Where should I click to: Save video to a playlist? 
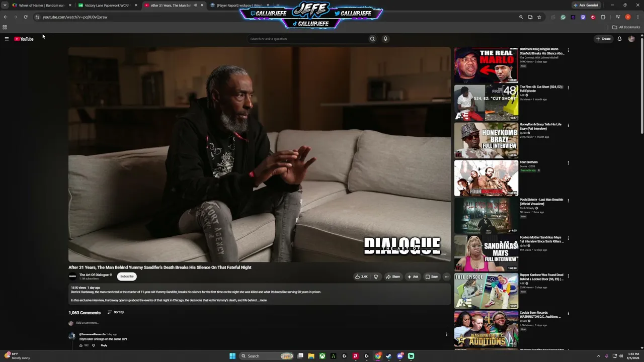click(x=432, y=277)
